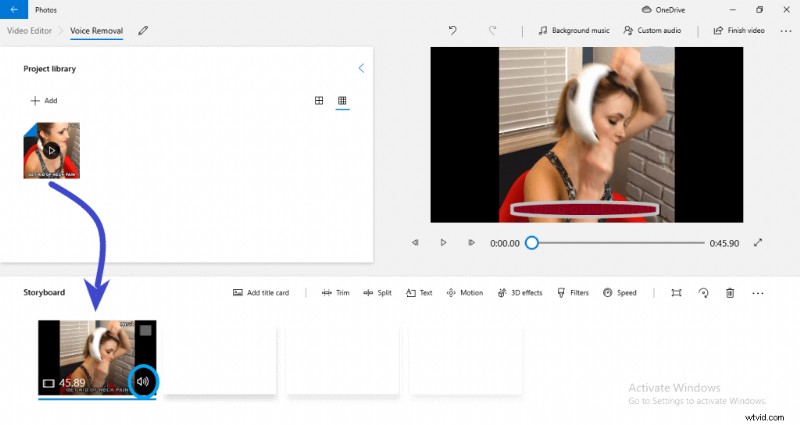Click Finish video

[x=739, y=31]
